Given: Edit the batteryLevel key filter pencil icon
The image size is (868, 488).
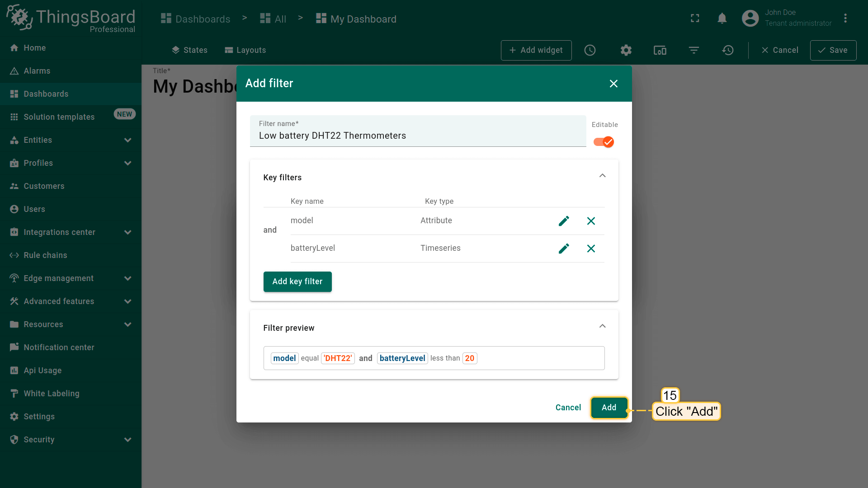Looking at the screenshot, I should pos(564,249).
